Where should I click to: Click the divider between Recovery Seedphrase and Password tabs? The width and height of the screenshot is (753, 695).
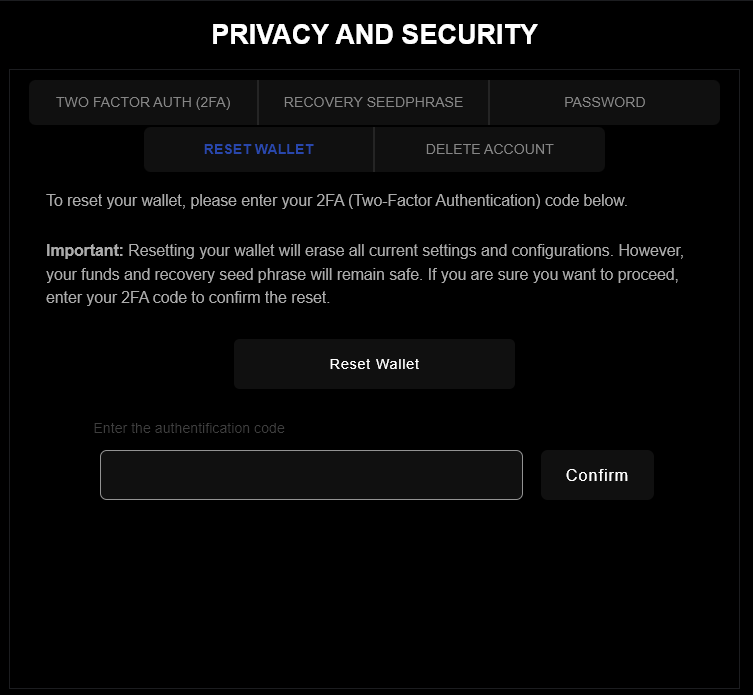(x=489, y=102)
